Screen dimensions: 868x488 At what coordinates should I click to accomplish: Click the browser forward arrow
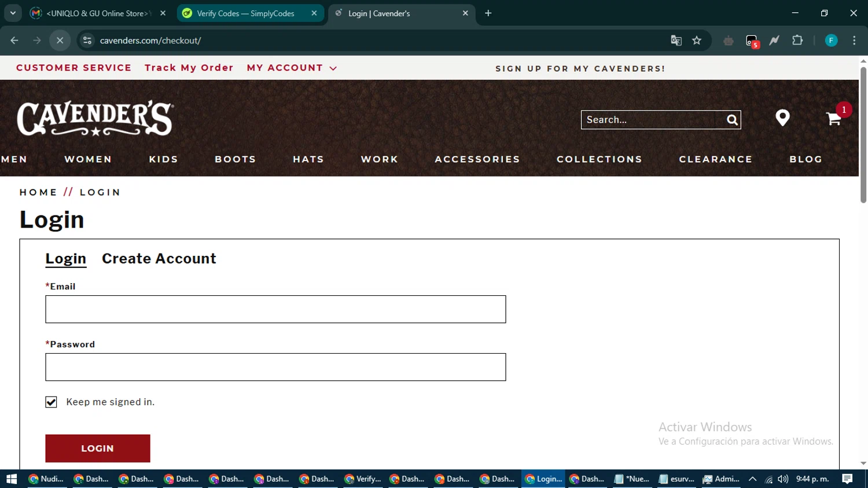pos(37,41)
